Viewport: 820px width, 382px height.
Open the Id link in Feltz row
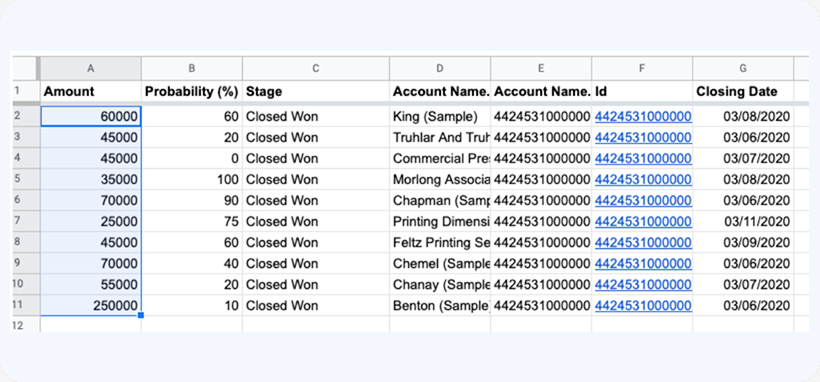pos(643,242)
